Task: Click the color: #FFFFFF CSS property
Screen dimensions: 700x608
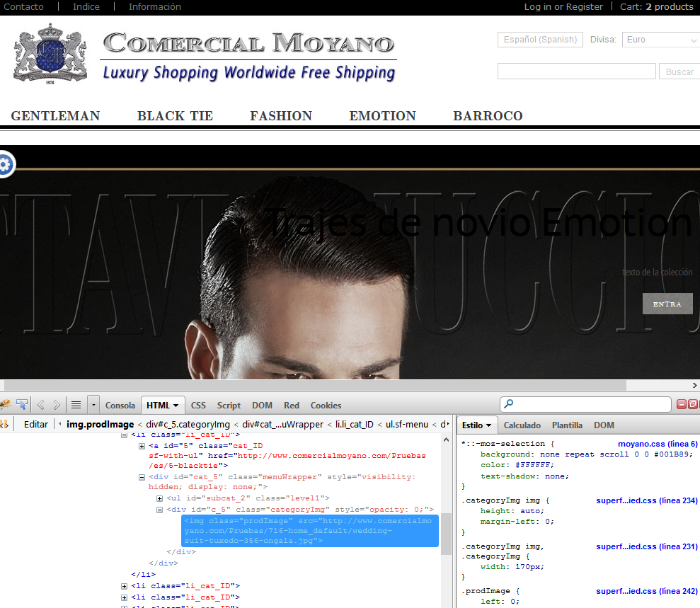Action: (517, 465)
